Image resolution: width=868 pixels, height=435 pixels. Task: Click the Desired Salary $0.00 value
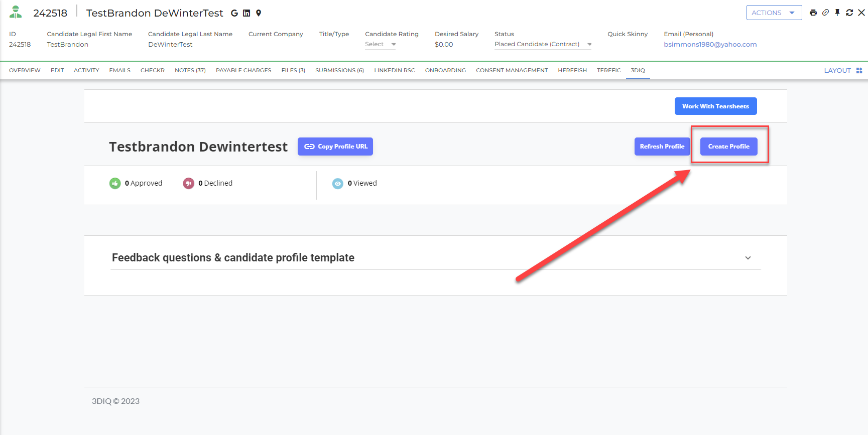coord(444,44)
